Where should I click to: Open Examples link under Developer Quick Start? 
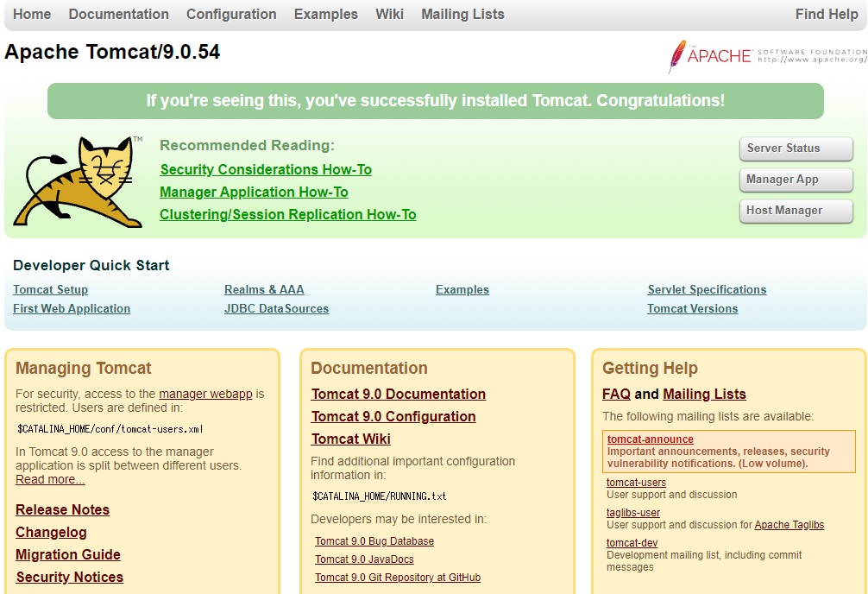(462, 290)
